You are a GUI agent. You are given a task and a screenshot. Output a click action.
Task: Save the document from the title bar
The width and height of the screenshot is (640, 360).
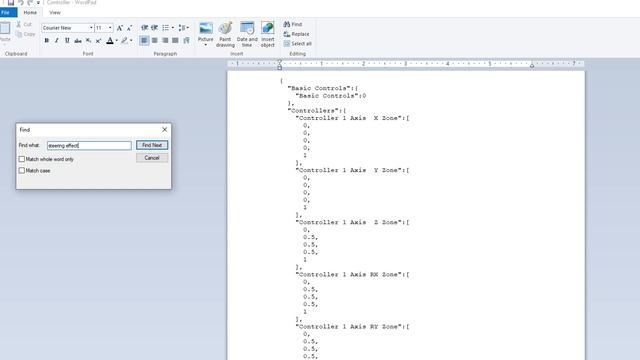(x=11, y=2)
